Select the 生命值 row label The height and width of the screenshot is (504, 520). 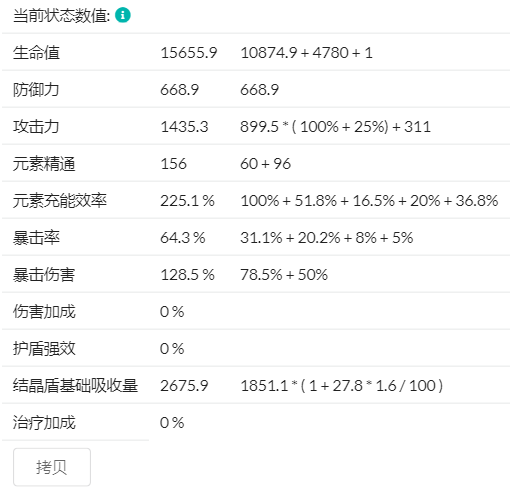tap(36, 53)
